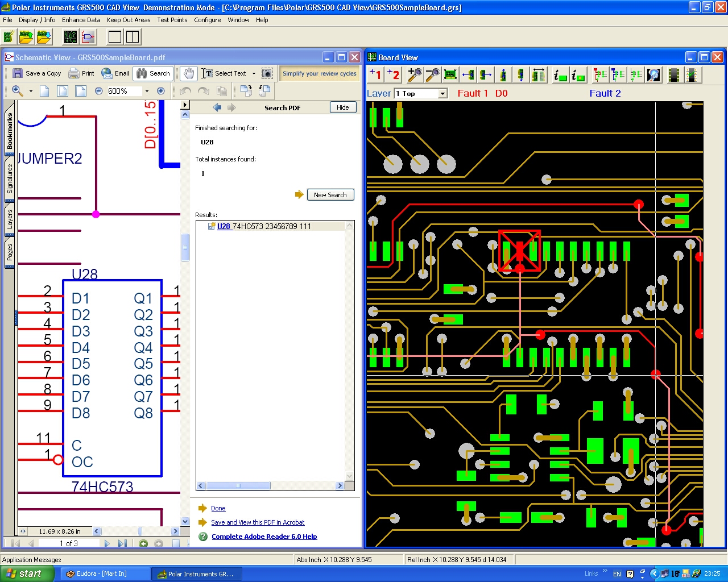728x582 pixels.
Task: Open the Signatures side tab
Action: tap(9, 179)
